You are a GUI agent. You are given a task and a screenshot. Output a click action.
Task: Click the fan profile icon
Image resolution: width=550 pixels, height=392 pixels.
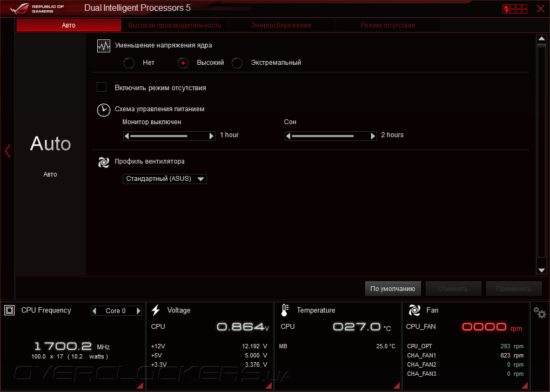104,162
